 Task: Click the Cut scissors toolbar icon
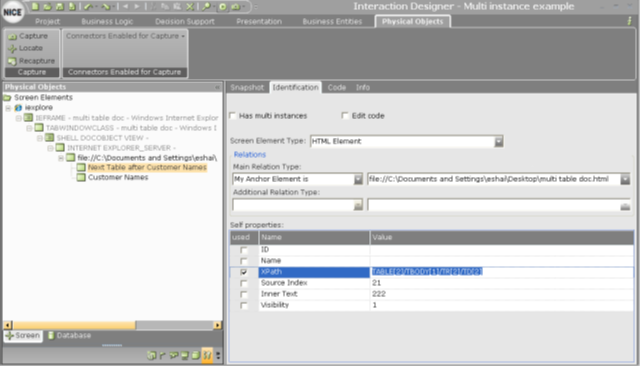coord(154,7)
